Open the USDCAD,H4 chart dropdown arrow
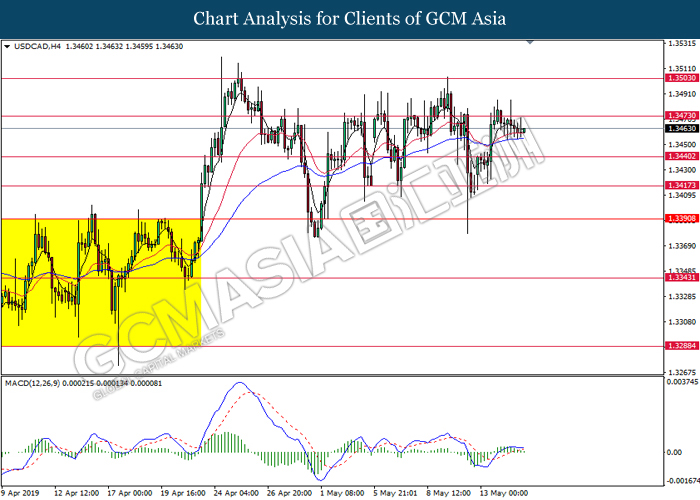This screenshot has width=700, height=500. [7, 46]
